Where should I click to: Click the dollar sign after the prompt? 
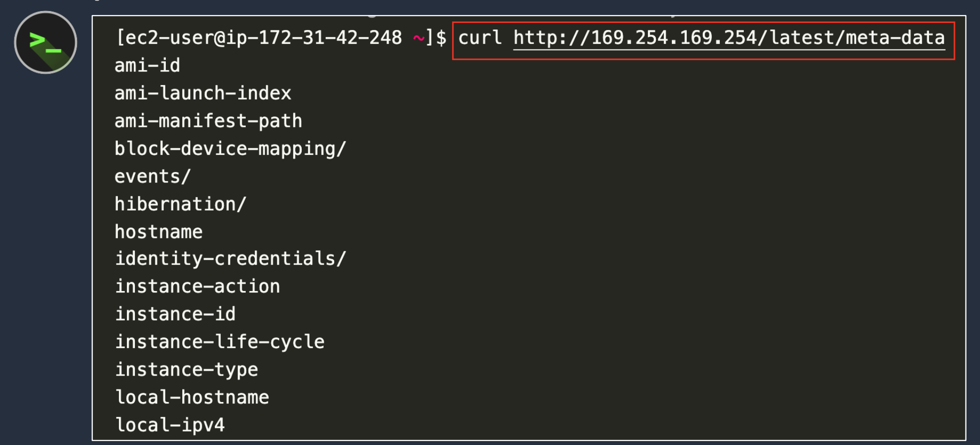pyautogui.click(x=441, y=38)
